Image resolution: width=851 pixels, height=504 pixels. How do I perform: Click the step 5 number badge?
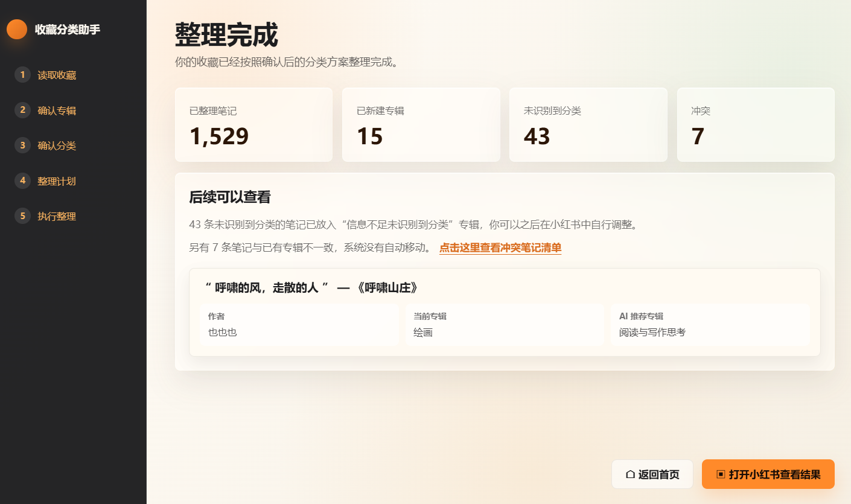click(22, 216)
